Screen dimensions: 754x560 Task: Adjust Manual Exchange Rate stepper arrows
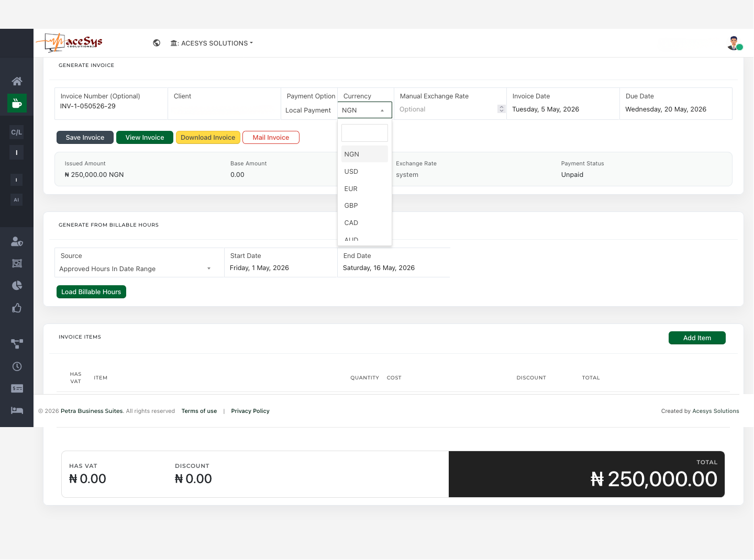click(x=501, y=109)
